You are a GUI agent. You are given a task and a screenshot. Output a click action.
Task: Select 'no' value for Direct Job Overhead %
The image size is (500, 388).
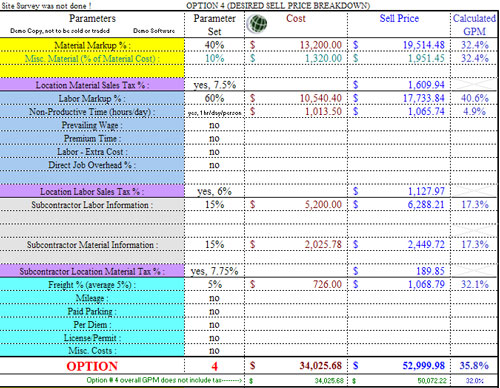[214, 165]
